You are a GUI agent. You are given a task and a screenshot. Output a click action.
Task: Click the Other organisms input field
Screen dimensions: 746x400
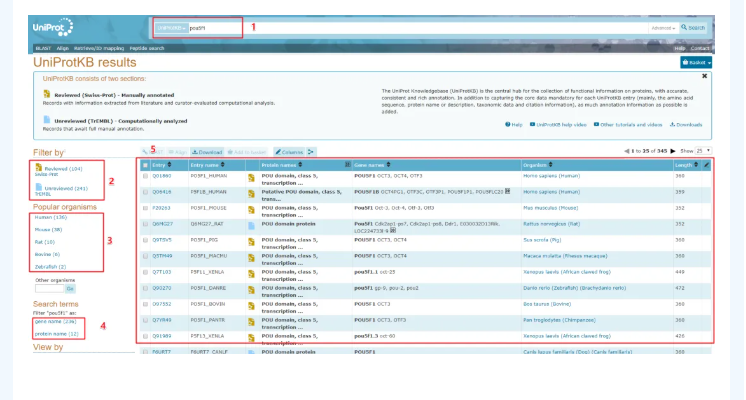click(49, 289)
